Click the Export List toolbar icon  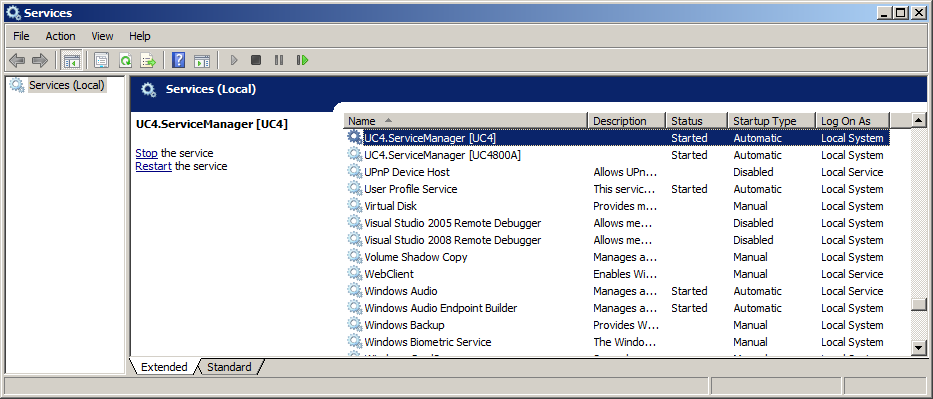(148, 60)
